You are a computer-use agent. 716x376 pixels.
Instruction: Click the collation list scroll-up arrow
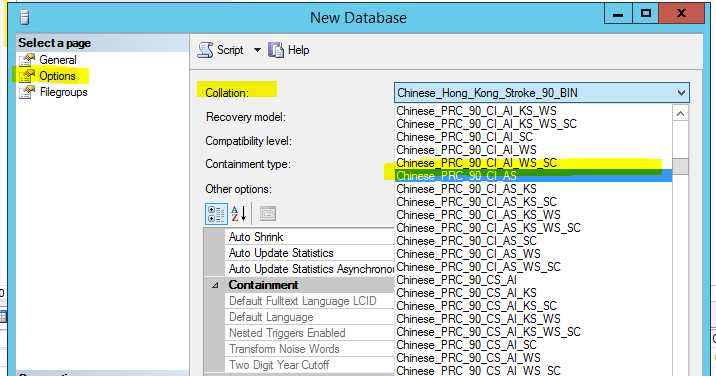coord(680,113)
